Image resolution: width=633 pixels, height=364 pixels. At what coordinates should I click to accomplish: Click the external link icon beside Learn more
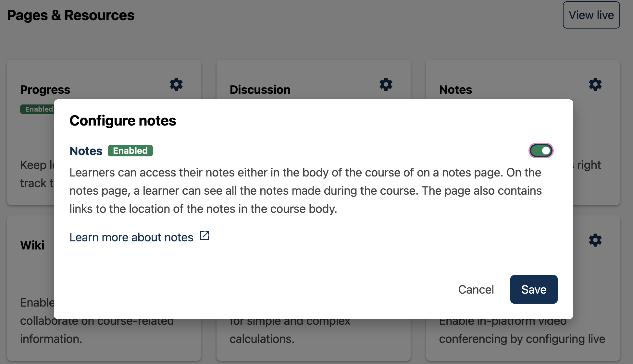(205, 236)
